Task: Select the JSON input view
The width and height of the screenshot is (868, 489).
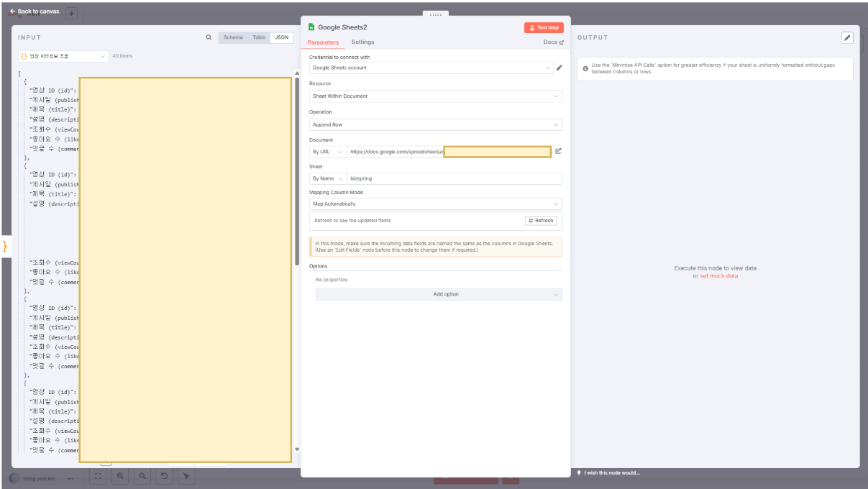Action: (282, 37)
